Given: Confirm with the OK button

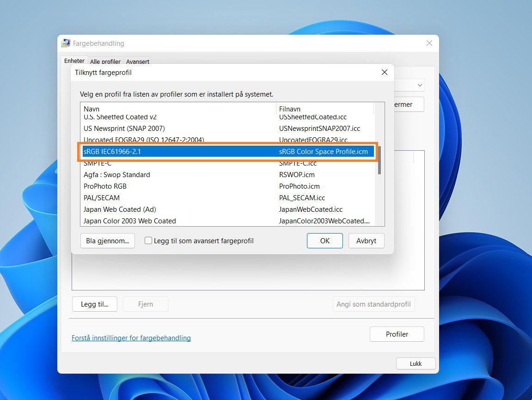Looking at the screenshot, I should 324,241.
